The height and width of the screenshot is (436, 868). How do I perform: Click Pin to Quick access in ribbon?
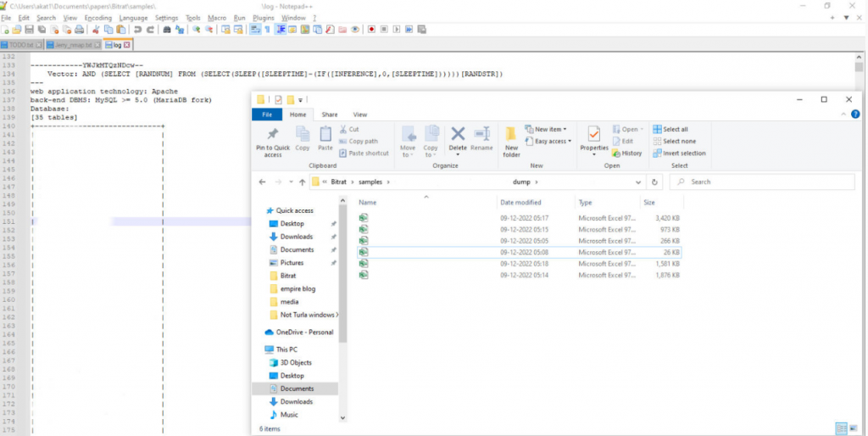(273, 142)
